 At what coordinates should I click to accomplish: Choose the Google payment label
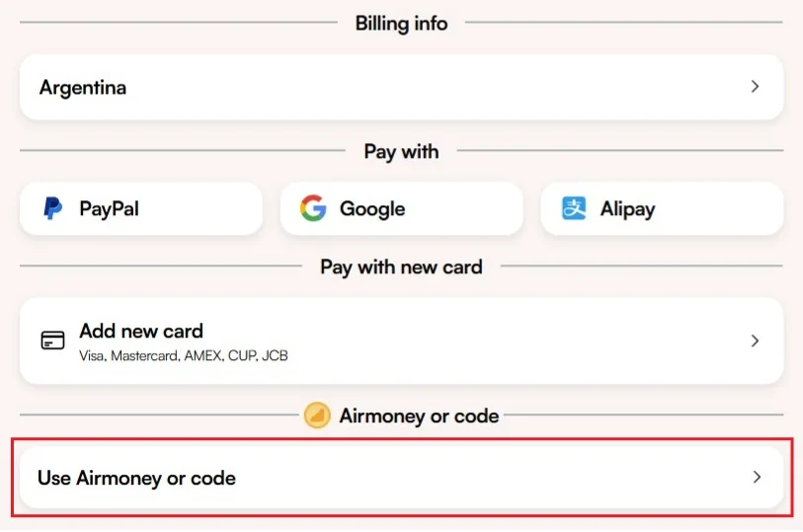(372, 209)
